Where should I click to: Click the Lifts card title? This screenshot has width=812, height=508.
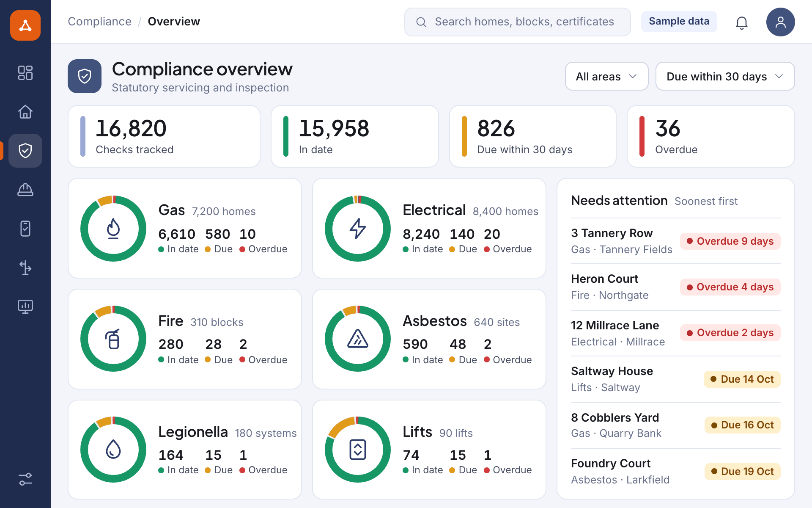point(417,432)
